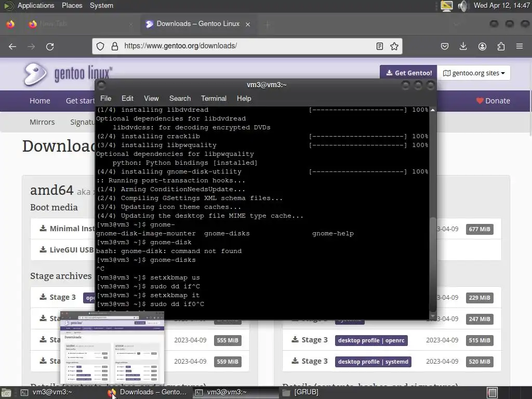
Task: Open a new tab with plus button
Action: click(267, 24)
